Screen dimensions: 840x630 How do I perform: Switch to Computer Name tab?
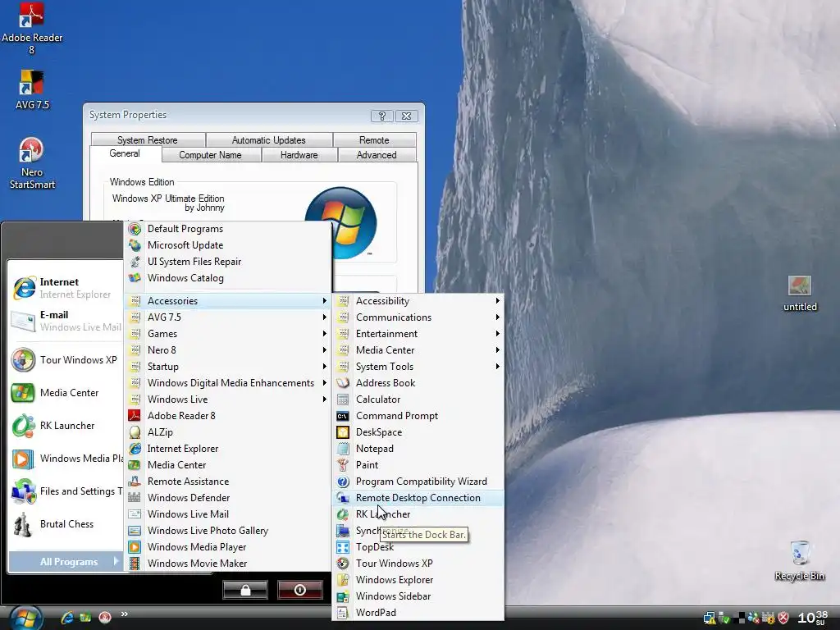tap(211, 155)
